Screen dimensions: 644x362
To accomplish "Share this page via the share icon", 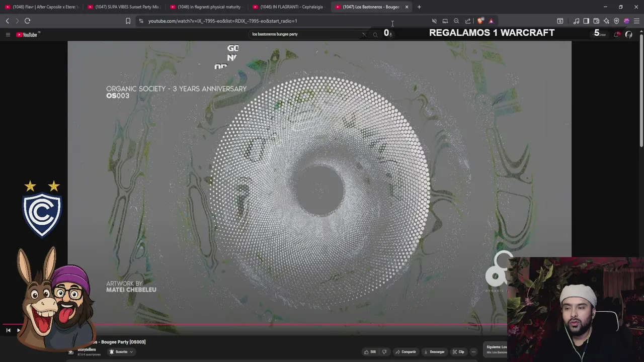I will [x=468, y=21].
